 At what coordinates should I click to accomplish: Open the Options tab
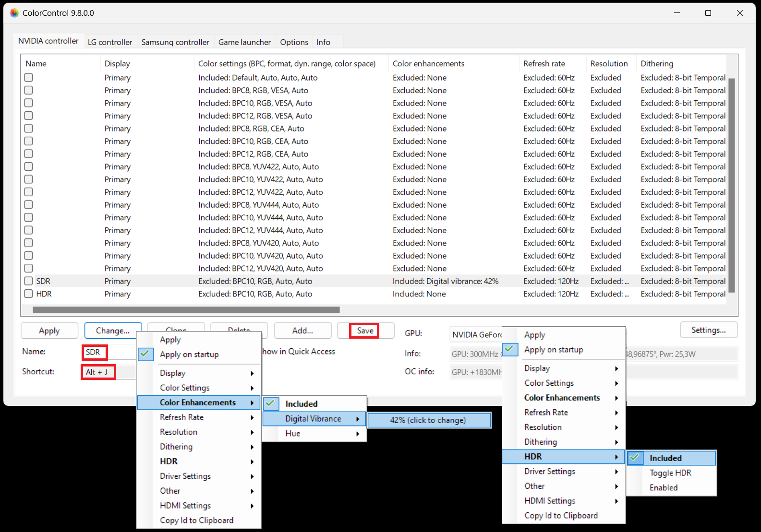point(294,42)
